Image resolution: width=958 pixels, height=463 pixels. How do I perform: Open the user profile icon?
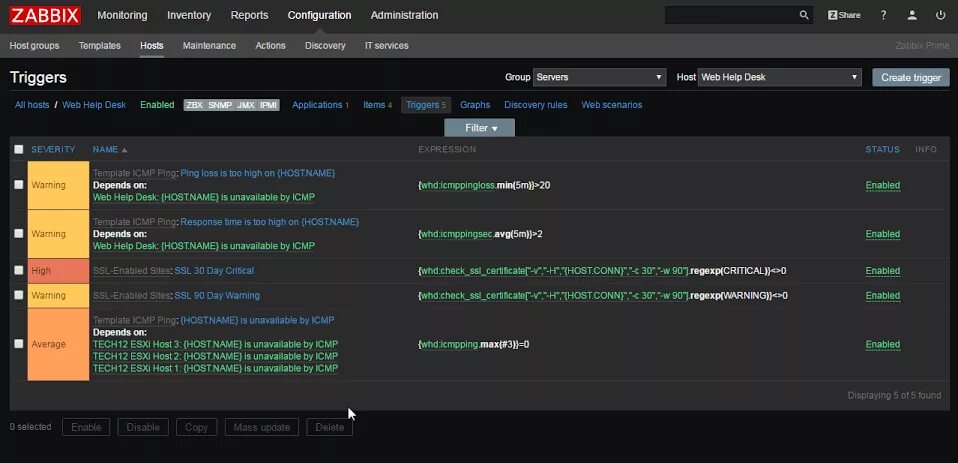click(x=912, y=15)
